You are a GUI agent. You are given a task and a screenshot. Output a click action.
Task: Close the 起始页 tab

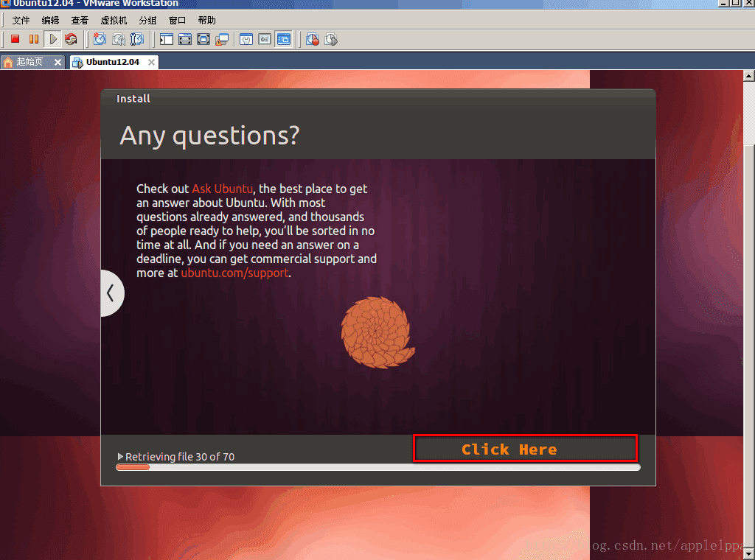pyautogui.click(x=58, y=62)
